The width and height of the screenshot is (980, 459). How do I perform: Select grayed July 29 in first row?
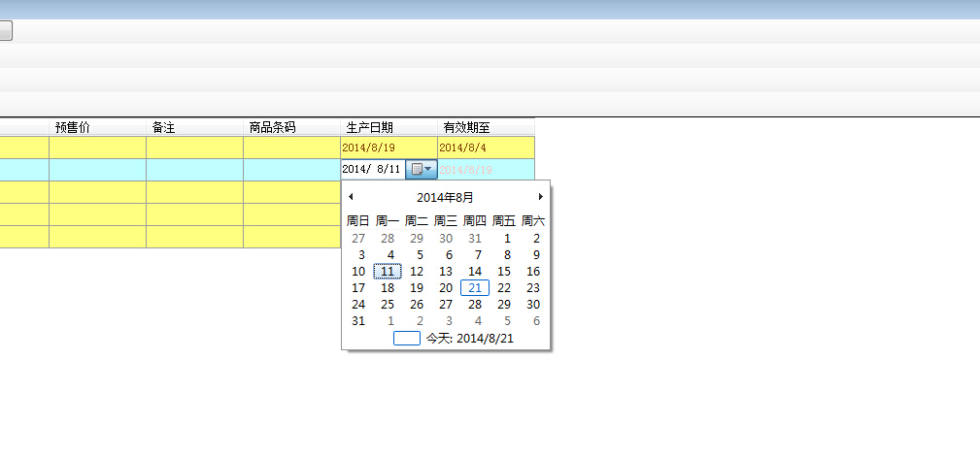[417, 239]
